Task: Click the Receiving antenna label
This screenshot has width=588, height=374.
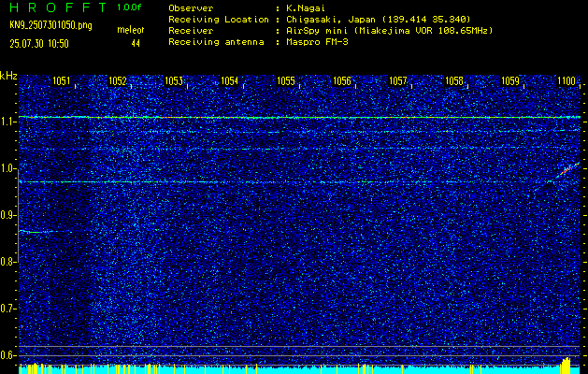Action: [218, 42]
